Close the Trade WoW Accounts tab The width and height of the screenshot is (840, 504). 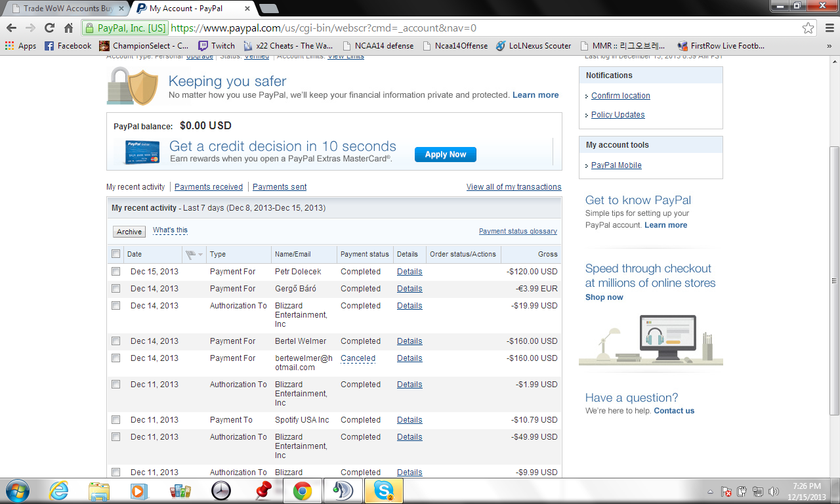121,9
